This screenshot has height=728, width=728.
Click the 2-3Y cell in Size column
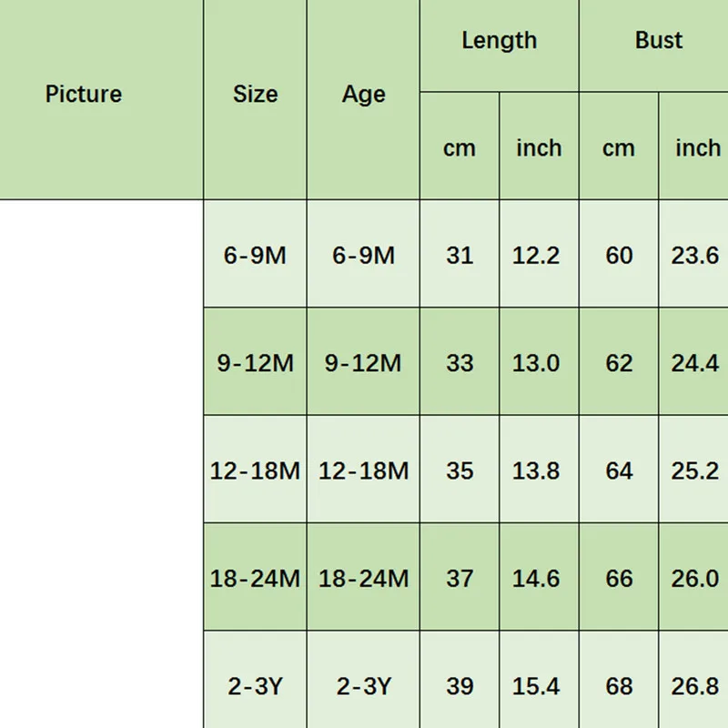tap(255, 686)
